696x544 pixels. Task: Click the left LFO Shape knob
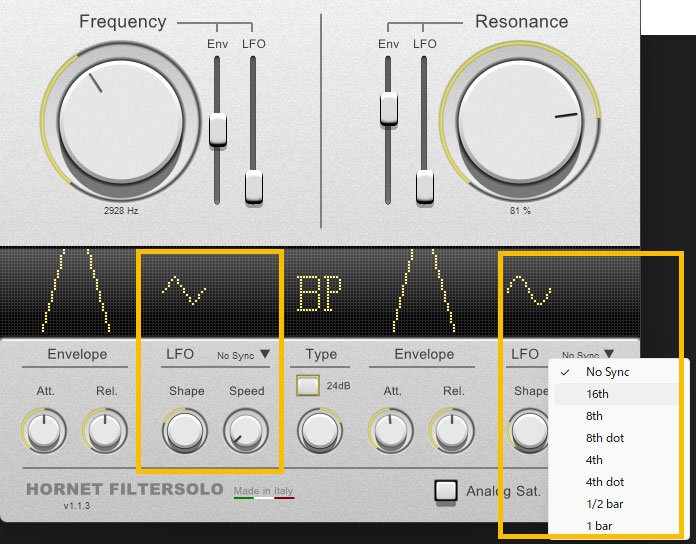(x=184, y=430)
